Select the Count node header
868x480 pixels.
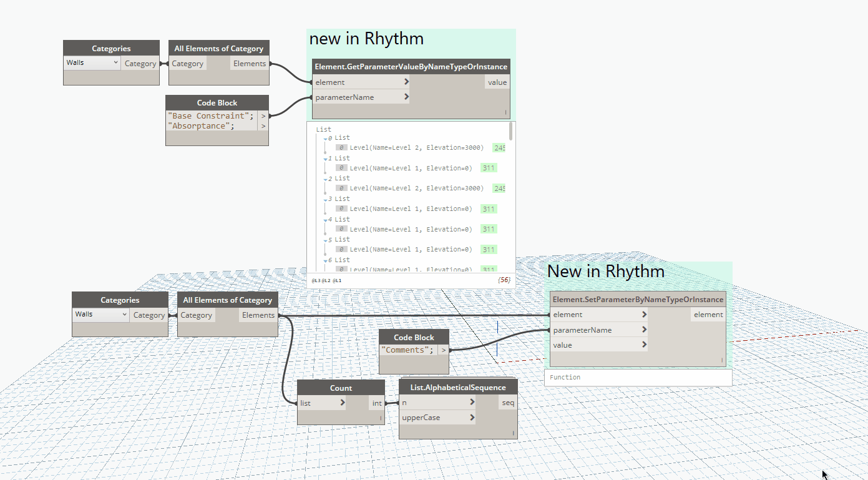coord(341,388)
